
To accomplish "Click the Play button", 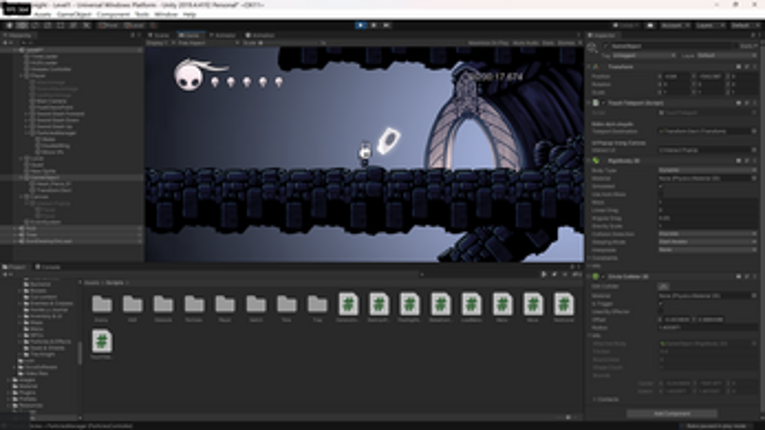I will pyautogui.click(x=361, y=25).
